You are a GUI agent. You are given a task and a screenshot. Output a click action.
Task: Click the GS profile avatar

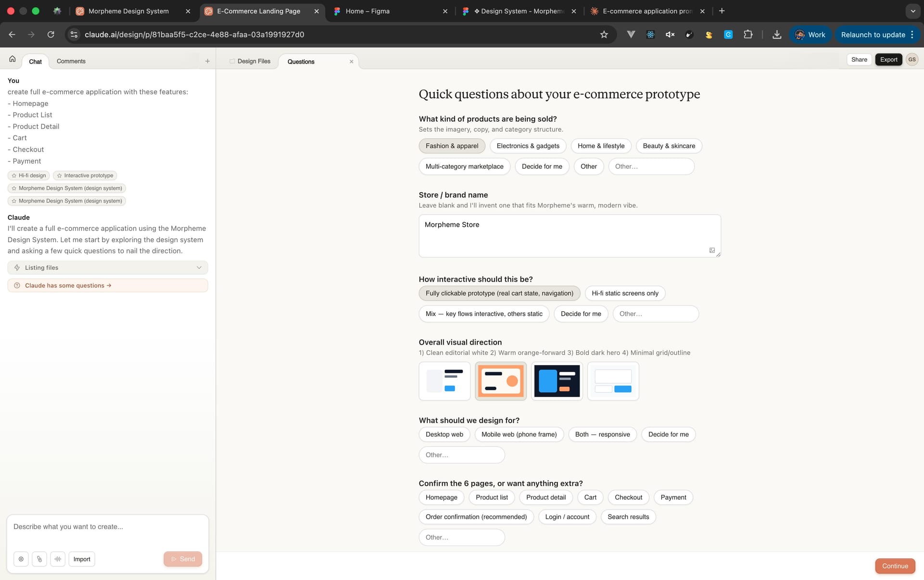(x=912, y=59)
